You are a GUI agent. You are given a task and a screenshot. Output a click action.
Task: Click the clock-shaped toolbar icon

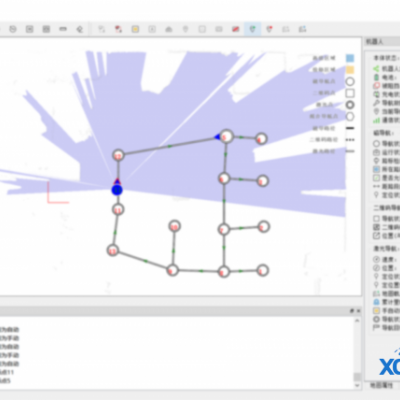13,29
